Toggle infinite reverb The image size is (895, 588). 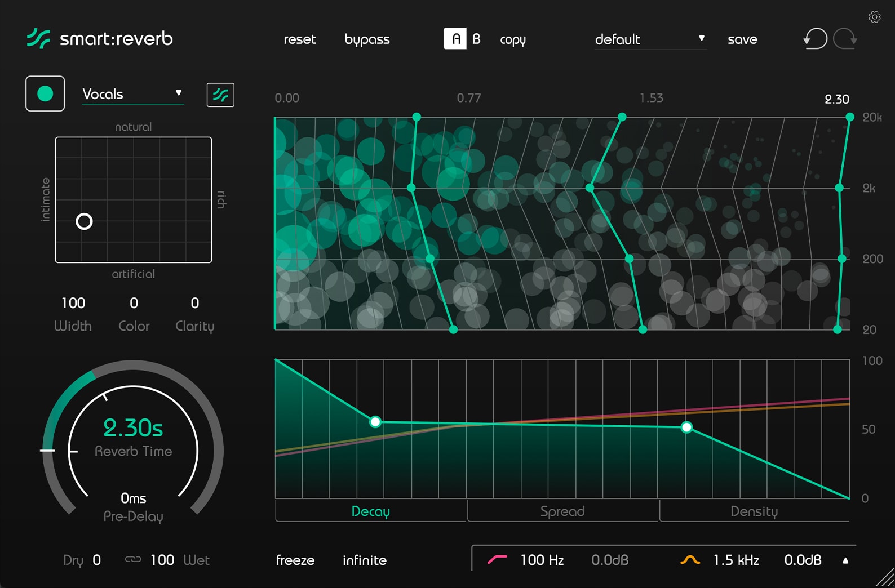click(365, 560)
